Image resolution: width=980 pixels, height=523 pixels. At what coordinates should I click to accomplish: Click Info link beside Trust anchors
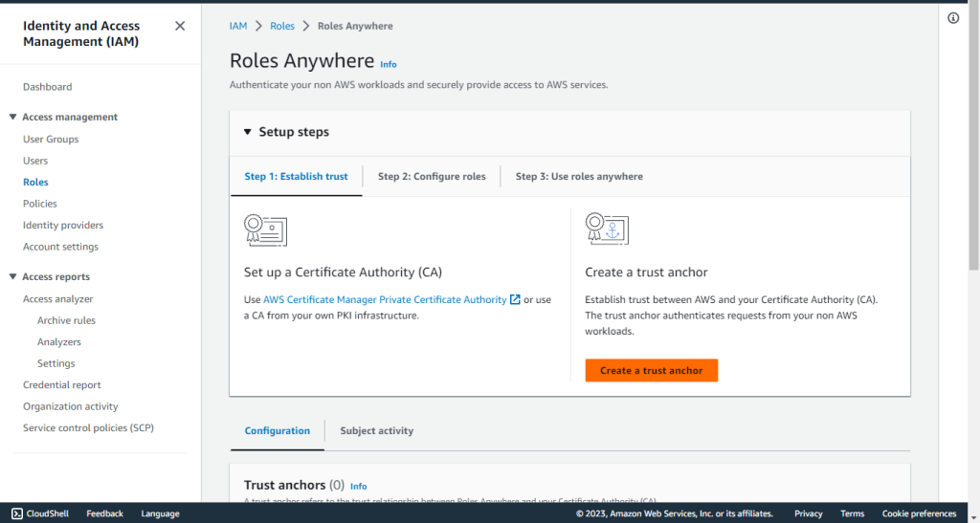[x=358, y=486]
